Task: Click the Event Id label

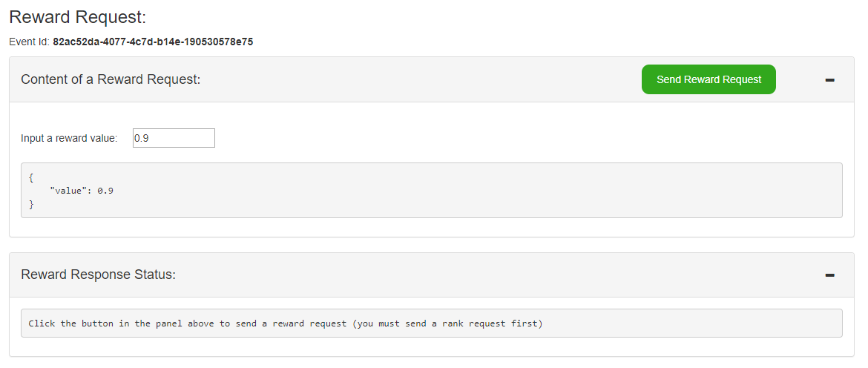Action: coord(30,42)
